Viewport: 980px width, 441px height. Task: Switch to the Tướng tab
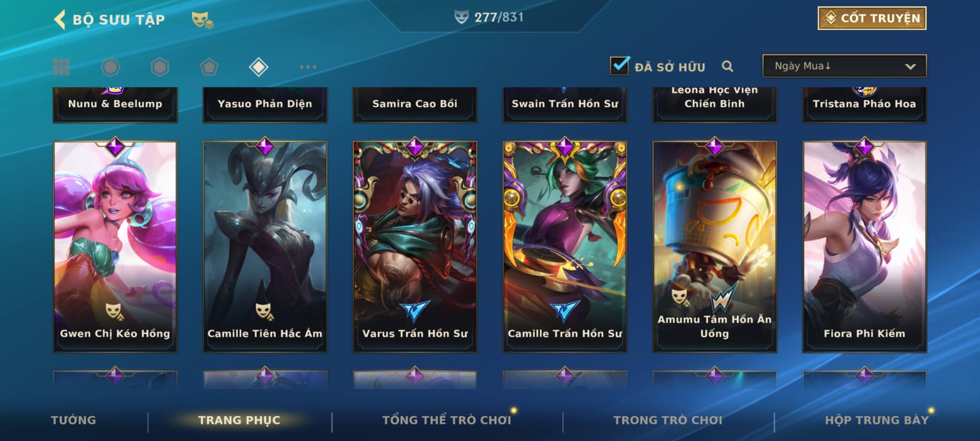pos(73,420)
